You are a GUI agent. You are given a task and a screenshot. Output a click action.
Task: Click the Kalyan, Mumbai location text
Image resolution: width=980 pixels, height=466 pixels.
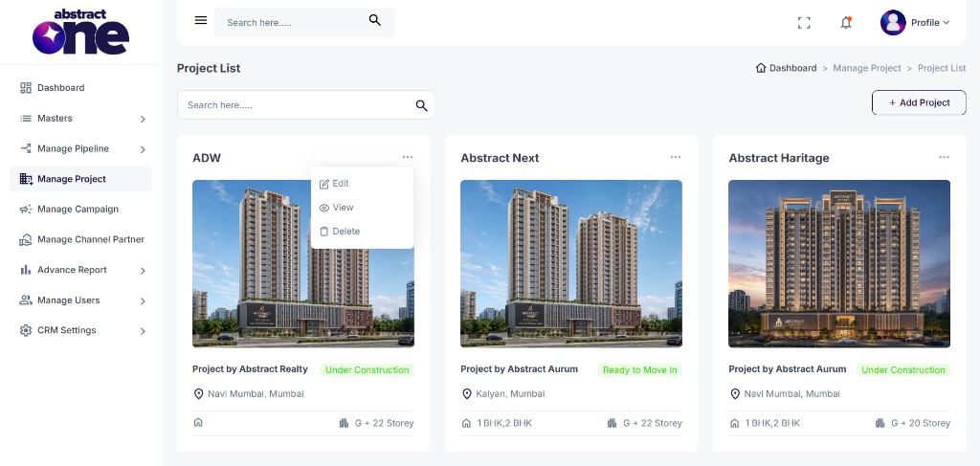(510, 394)
